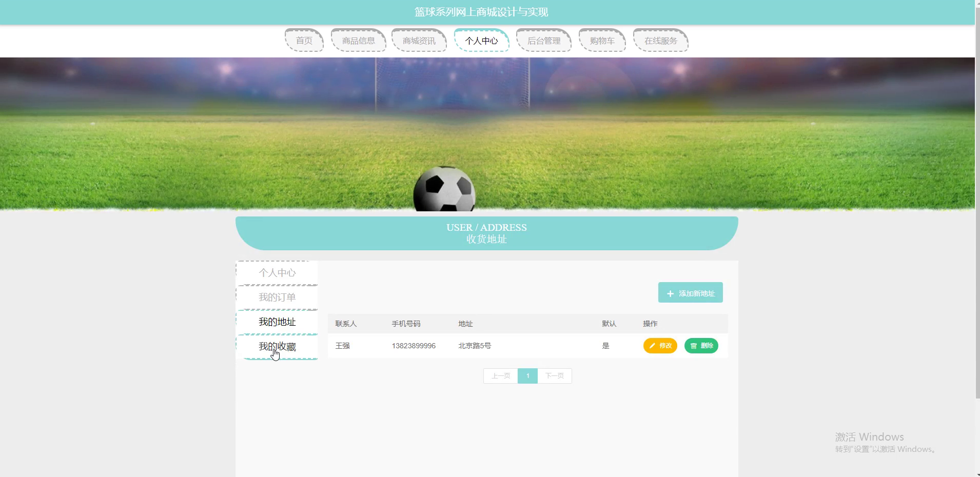Click the trash icon on the 删除 button
The image size is (980, 477).
click(x=694, y=346)
